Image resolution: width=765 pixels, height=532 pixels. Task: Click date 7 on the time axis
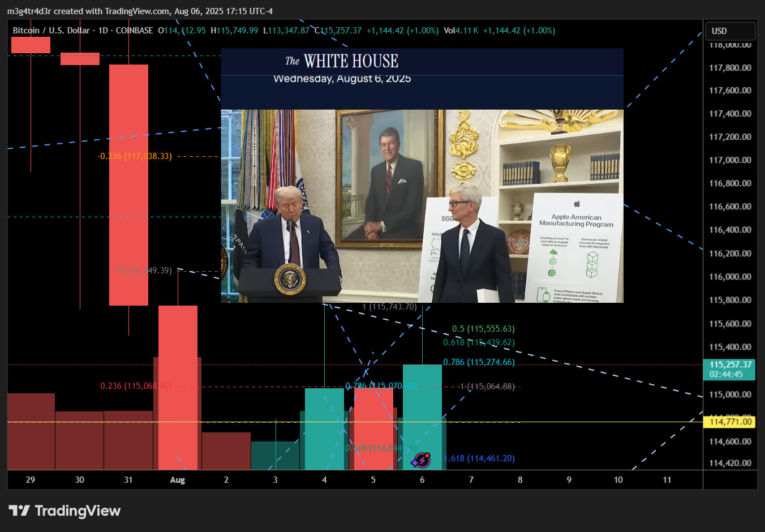pos(471,480)
